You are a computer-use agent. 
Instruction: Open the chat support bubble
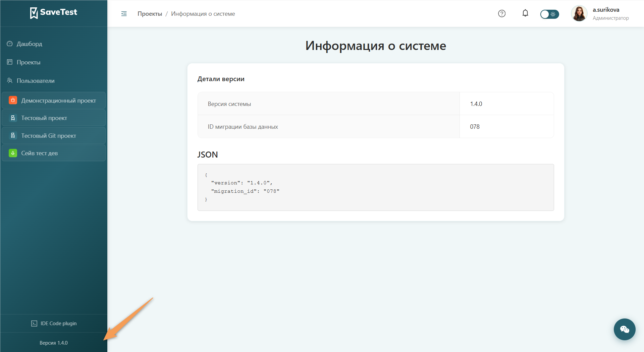point(625,329)
